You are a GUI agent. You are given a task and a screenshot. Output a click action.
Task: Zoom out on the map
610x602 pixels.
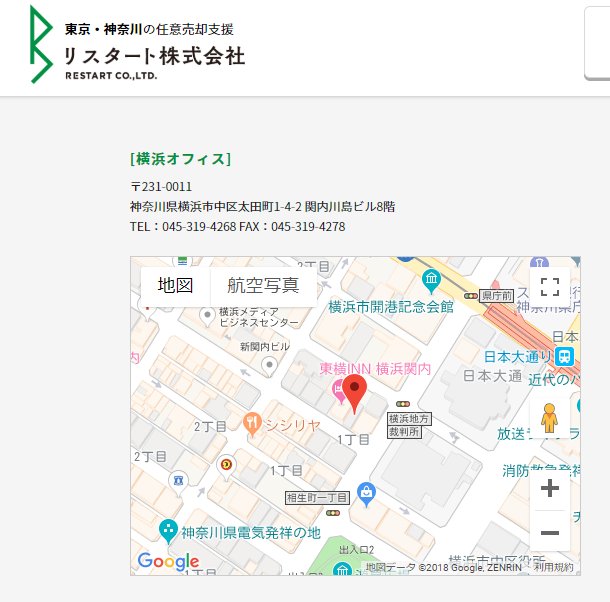[550, 532]
